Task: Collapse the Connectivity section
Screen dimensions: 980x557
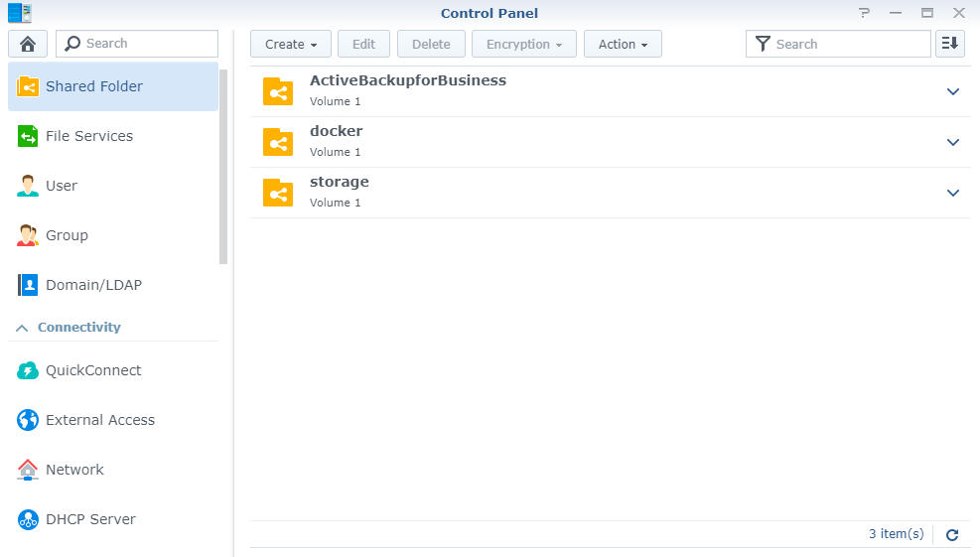Action: pyautogui.click(x=22, y=328)
